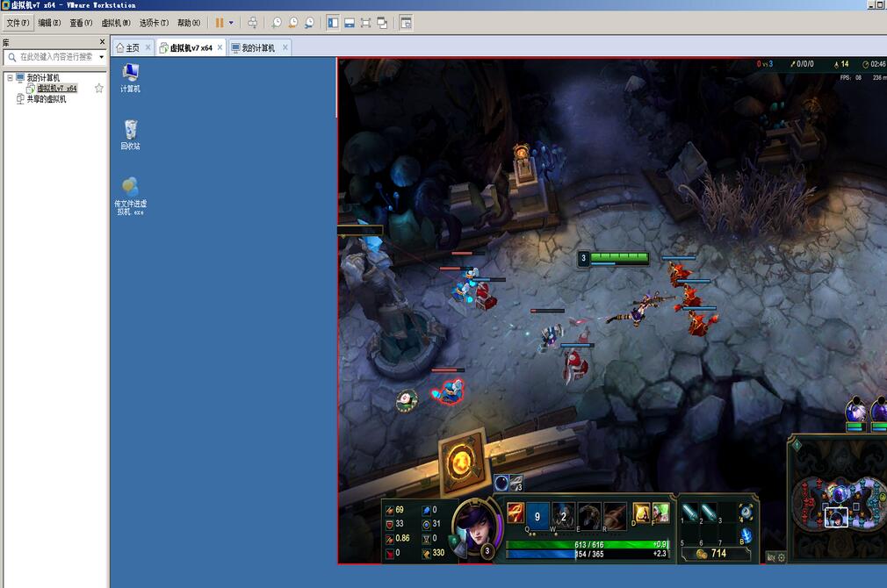Use the D summoner spell icon

641,513
